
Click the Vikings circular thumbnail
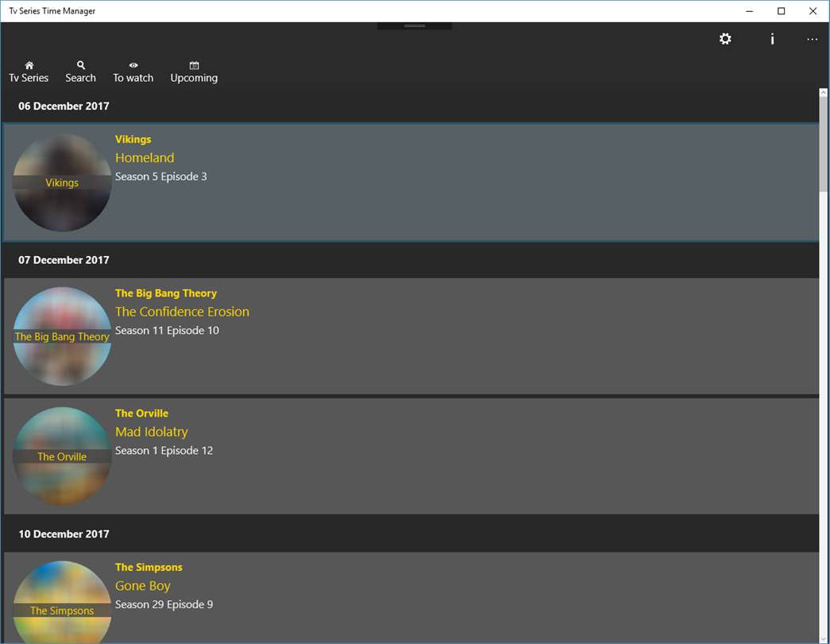(62, 183)
